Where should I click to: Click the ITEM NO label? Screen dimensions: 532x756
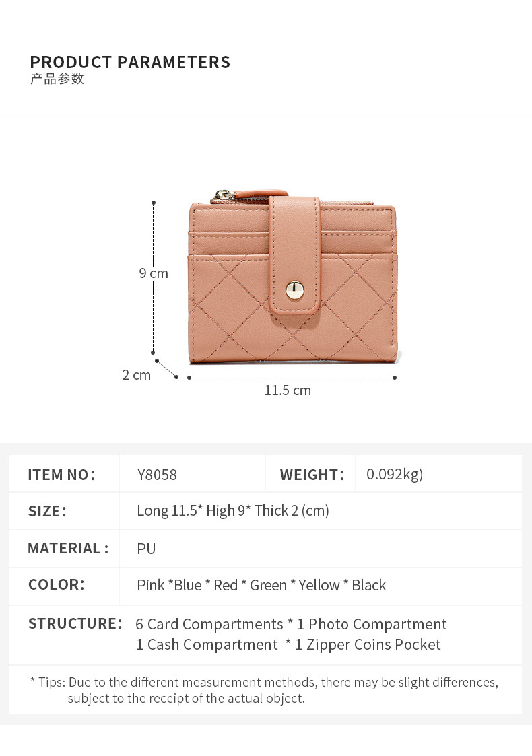pos(62,475)
